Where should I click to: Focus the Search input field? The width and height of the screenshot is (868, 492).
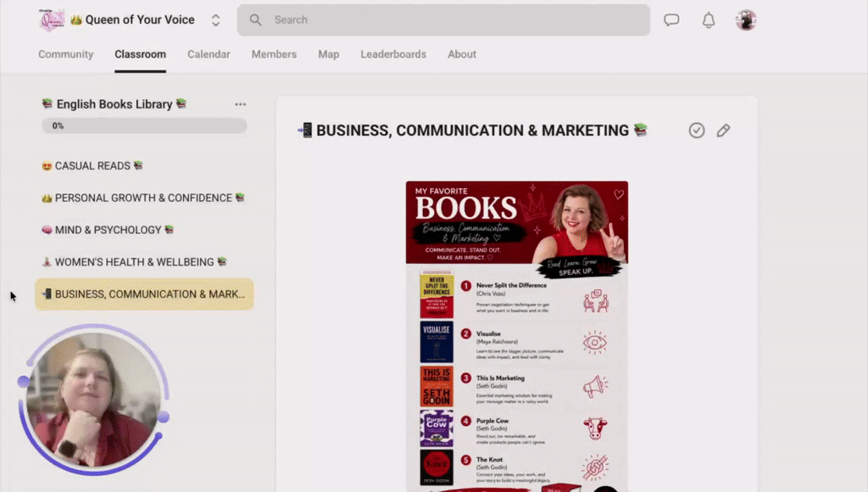tap(443, 20)
